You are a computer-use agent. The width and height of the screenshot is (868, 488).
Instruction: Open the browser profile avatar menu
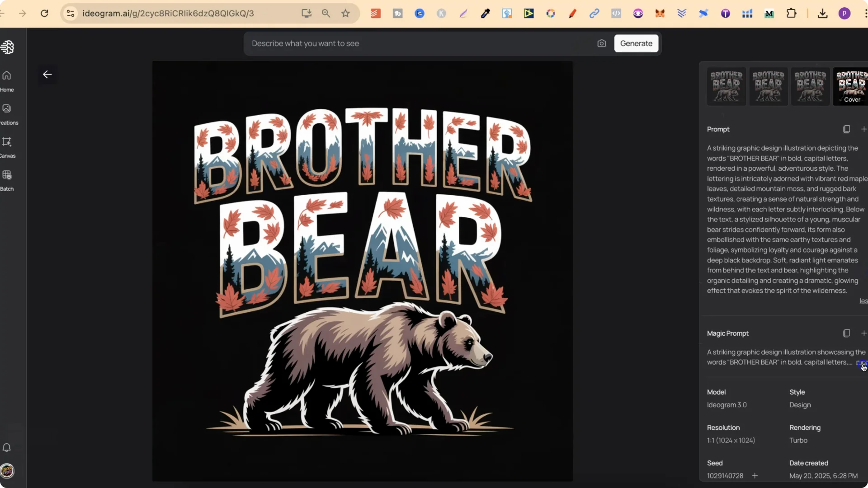coord(845,14)
